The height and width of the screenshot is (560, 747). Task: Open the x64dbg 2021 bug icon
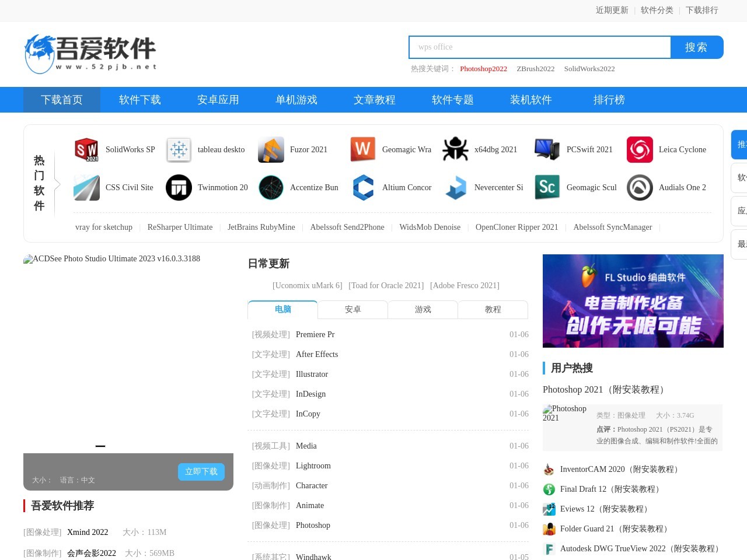pos(456,150)
